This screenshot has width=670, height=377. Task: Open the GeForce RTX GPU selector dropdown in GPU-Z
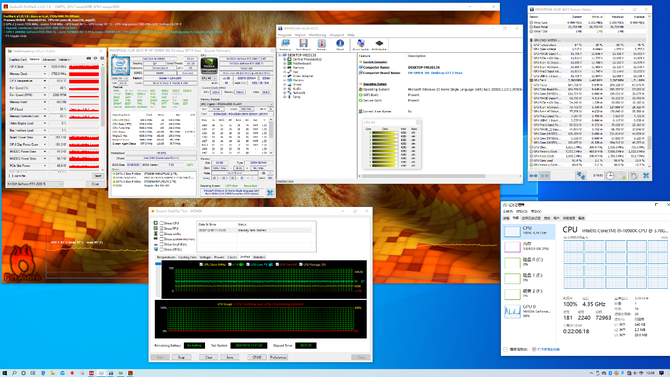coord(35,184)
